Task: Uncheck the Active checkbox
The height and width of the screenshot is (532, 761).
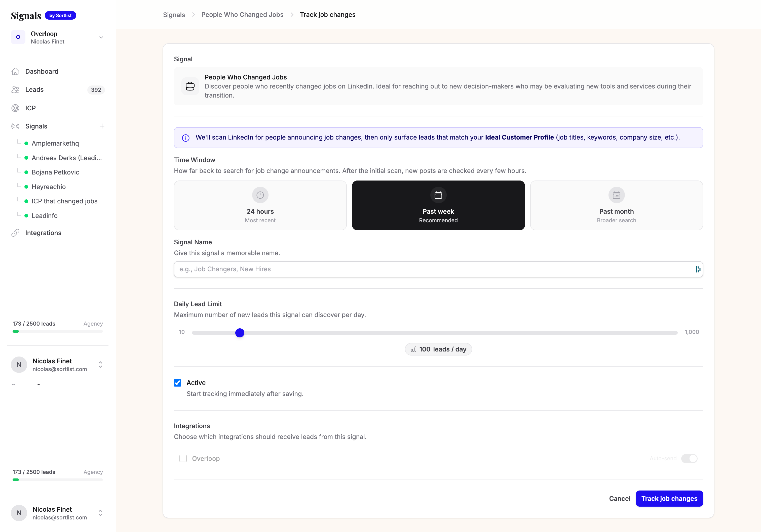Action: (x=178, y=383)
